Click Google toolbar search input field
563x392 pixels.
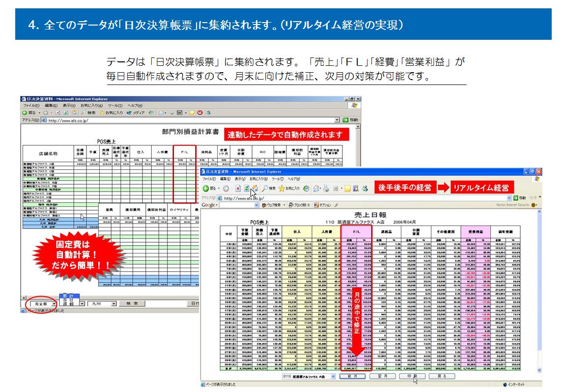(236, 205)
